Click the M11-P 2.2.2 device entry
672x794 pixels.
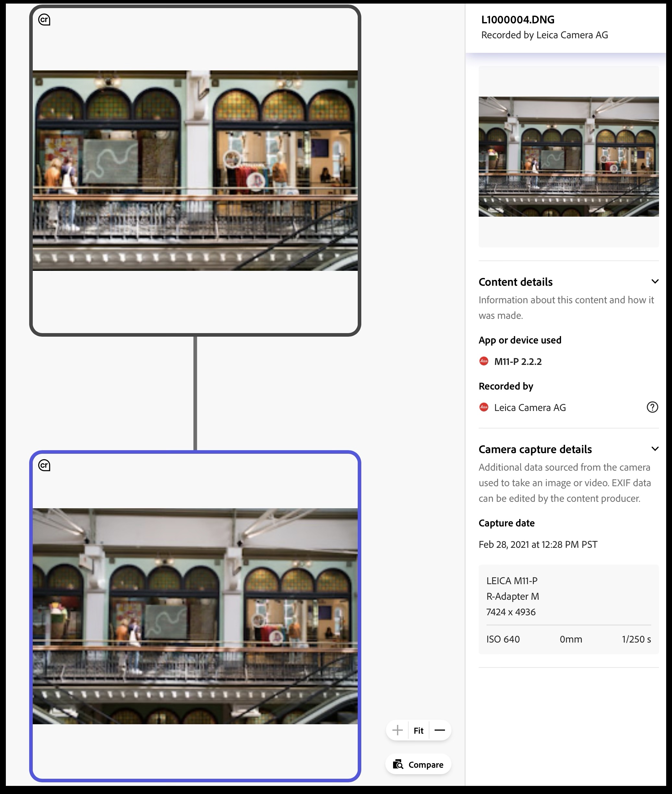pos(518,362)
